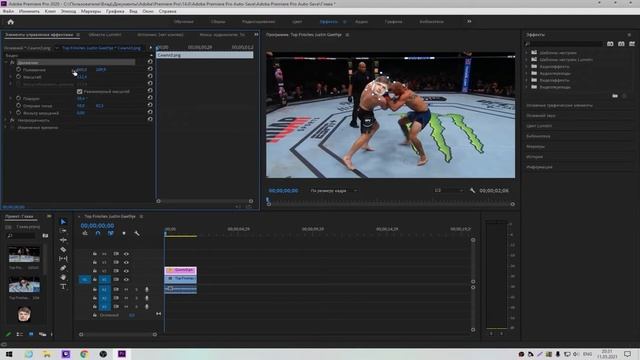Open Program monitor settings wrench
Screen dimensions: 640x360
tap(473, 191)
